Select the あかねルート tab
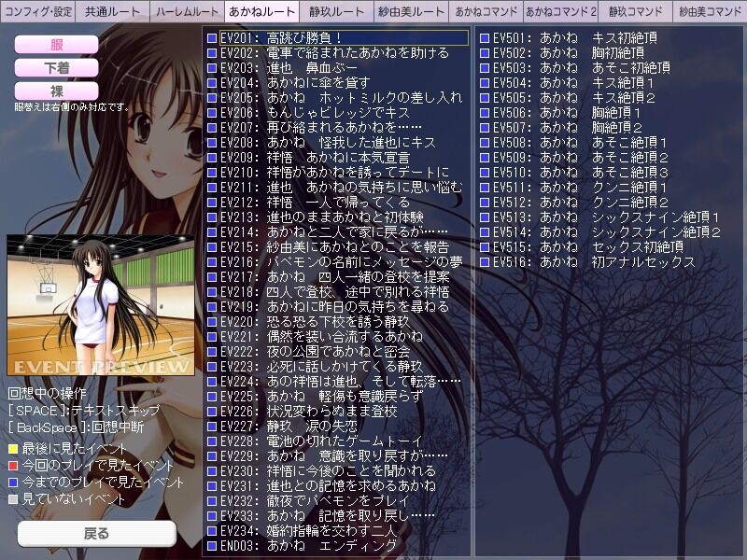The width and height of the screenshot is (747, 560). (x=262, y=11)
